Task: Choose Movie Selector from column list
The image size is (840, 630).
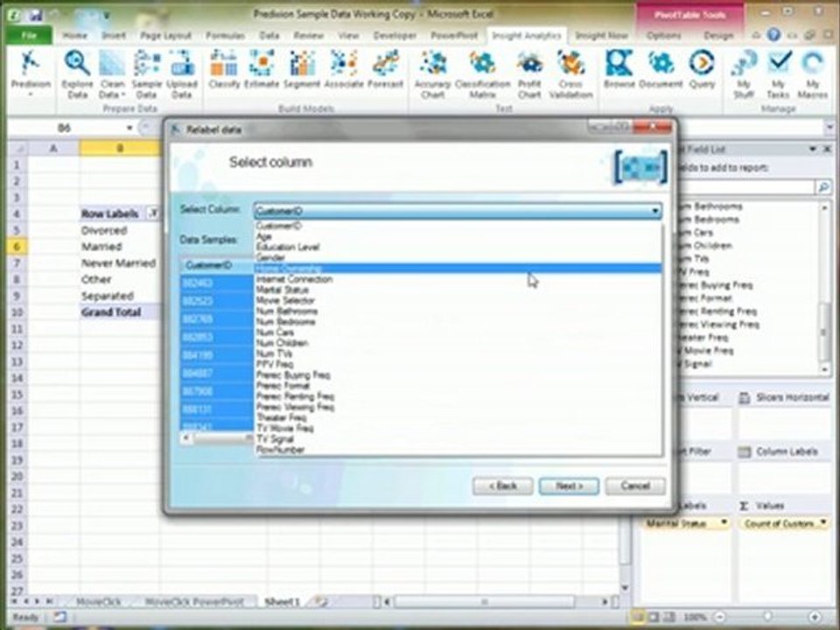Action: pyautogui.click(x=458, y=300)
